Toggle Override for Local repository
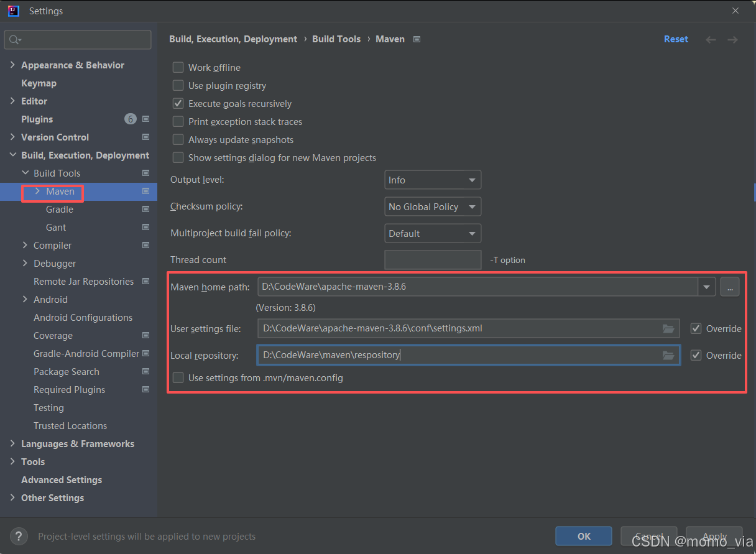The width and height of the screenshot is (756, 554). pyautogui.click(x=696, y=355)
